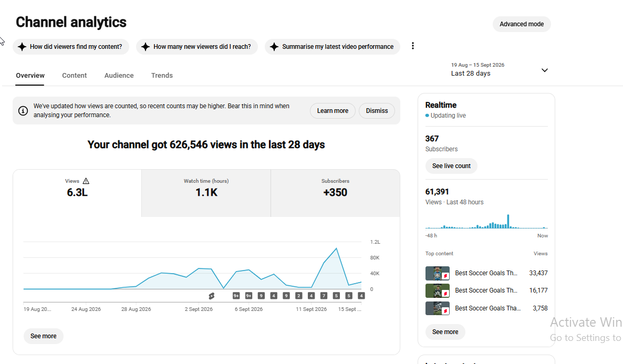Click the info icon in the notice banner

click(x=23, y=111)
